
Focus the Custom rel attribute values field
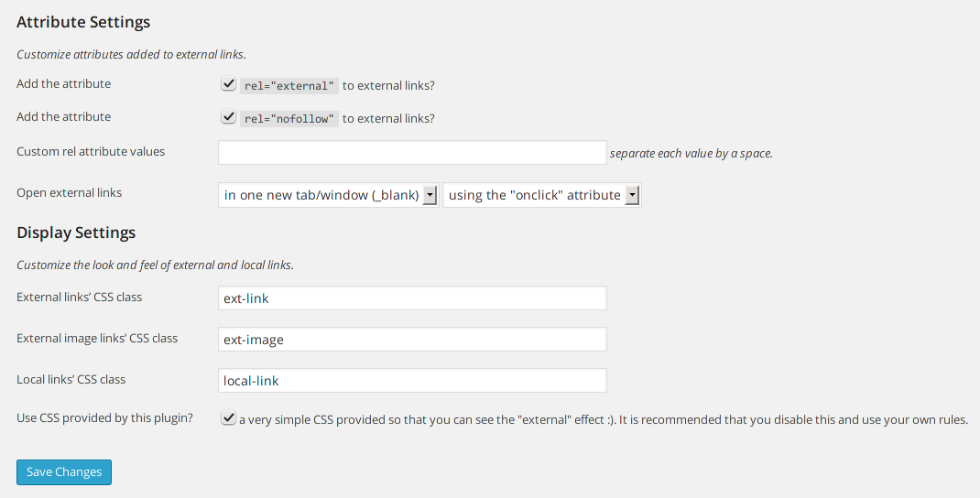[412, 153]
